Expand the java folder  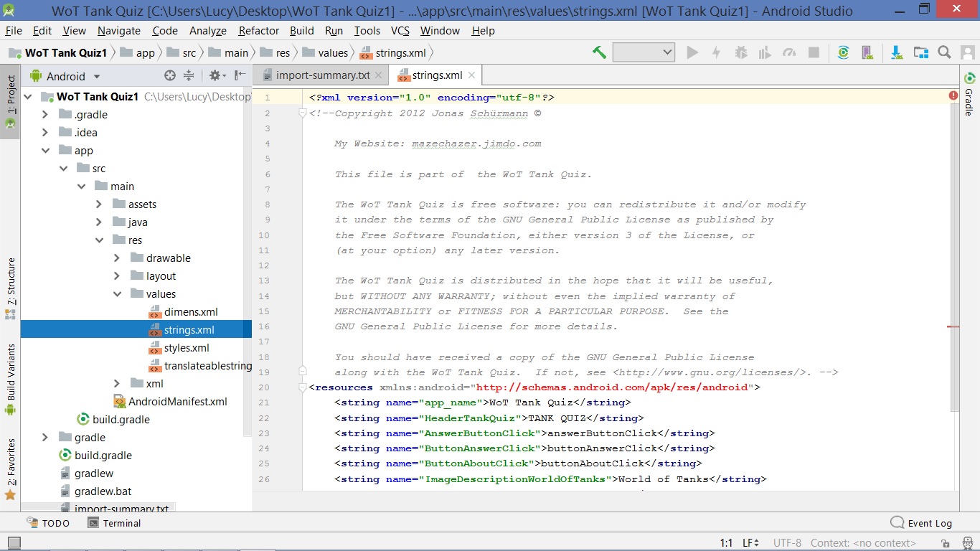coord(99,222)
